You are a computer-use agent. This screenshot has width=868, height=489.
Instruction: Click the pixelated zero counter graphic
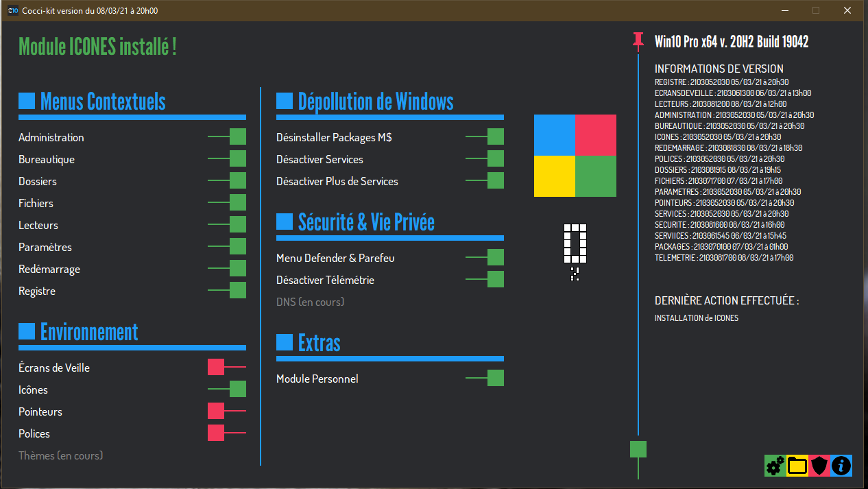[575, 243]
